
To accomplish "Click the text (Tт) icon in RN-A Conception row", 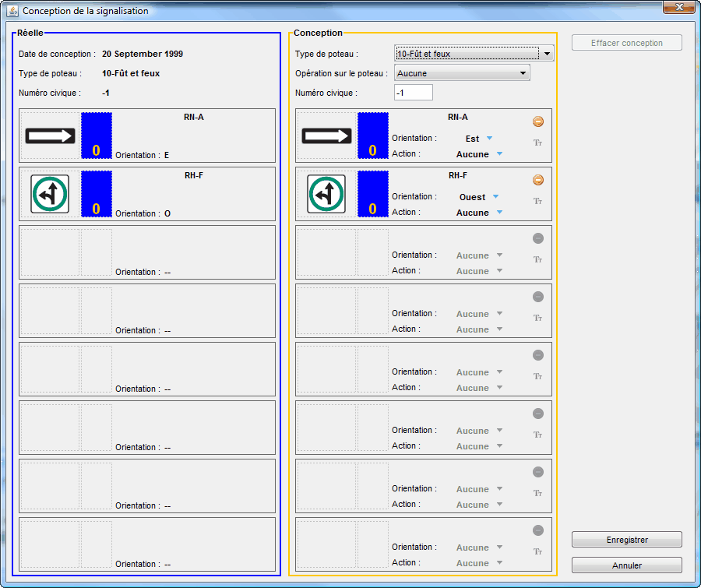I will (x=537, y=143).
